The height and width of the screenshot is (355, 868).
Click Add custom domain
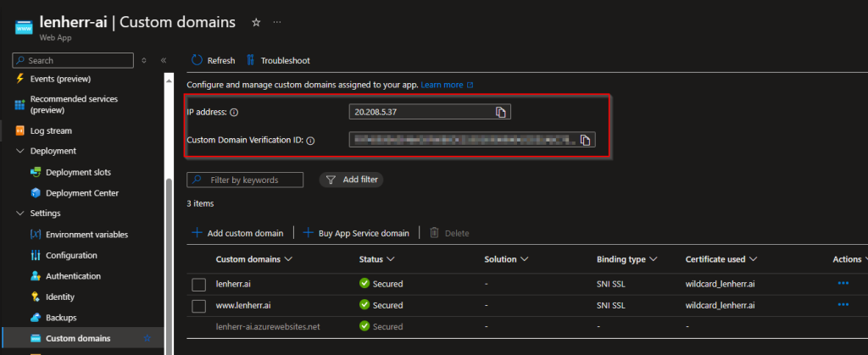click(x=237, y=233)
